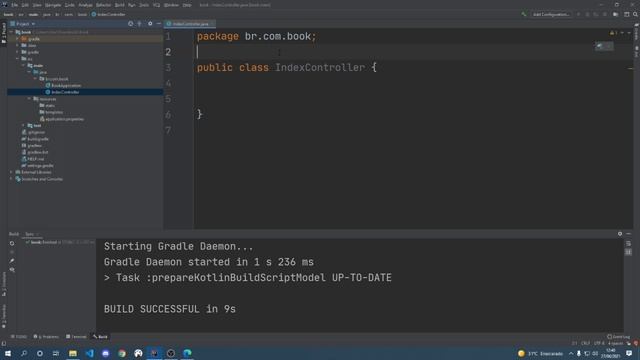Collapse the main folder node
Viewport: 640px width, 360px height.
[x=23, y=65]
